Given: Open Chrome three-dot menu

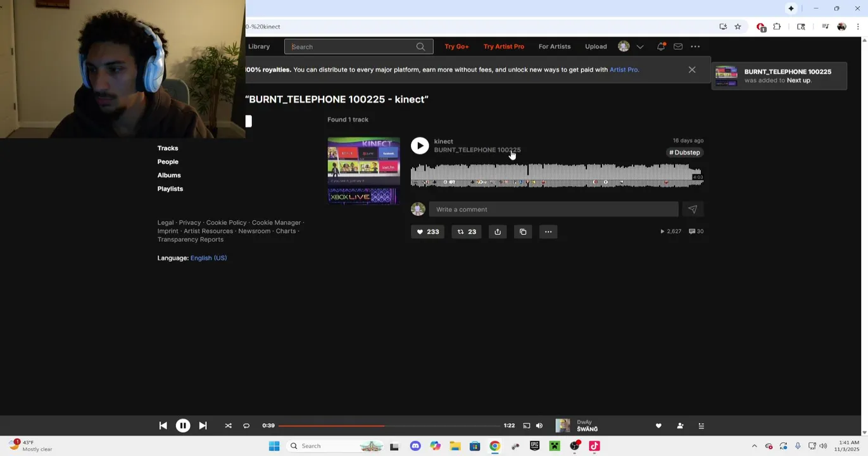Looking at the screenshot, I should point(858,27).
